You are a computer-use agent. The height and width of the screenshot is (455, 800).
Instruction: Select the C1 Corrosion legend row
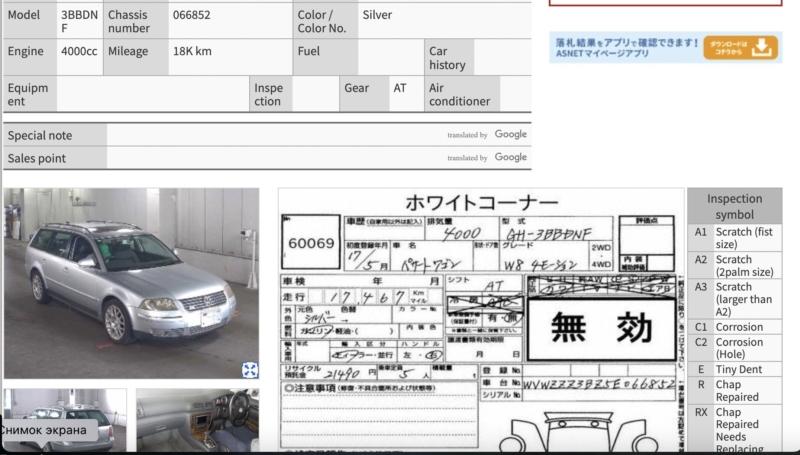[x=734, y=327]
